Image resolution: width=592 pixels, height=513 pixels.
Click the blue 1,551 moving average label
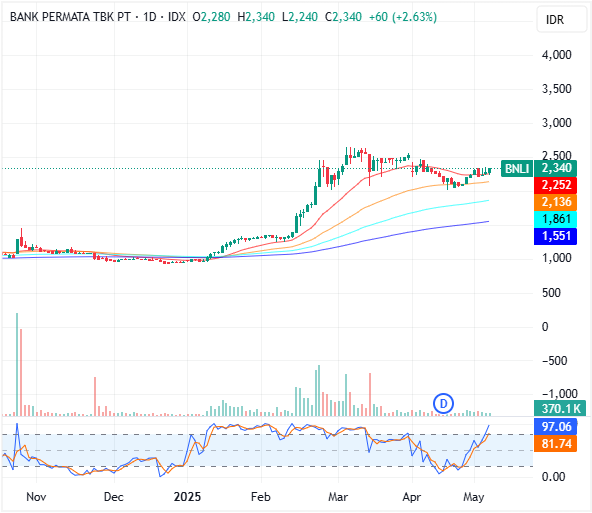point(555,236)
